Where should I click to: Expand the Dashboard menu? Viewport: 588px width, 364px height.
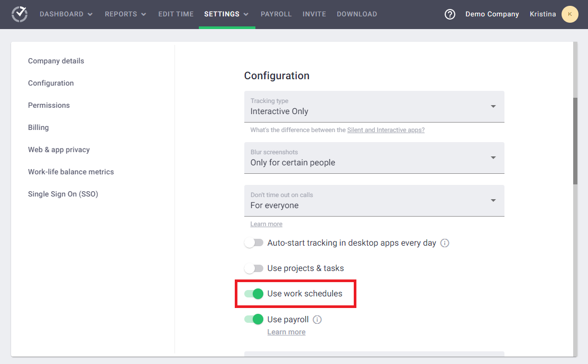tap(66, 14)
